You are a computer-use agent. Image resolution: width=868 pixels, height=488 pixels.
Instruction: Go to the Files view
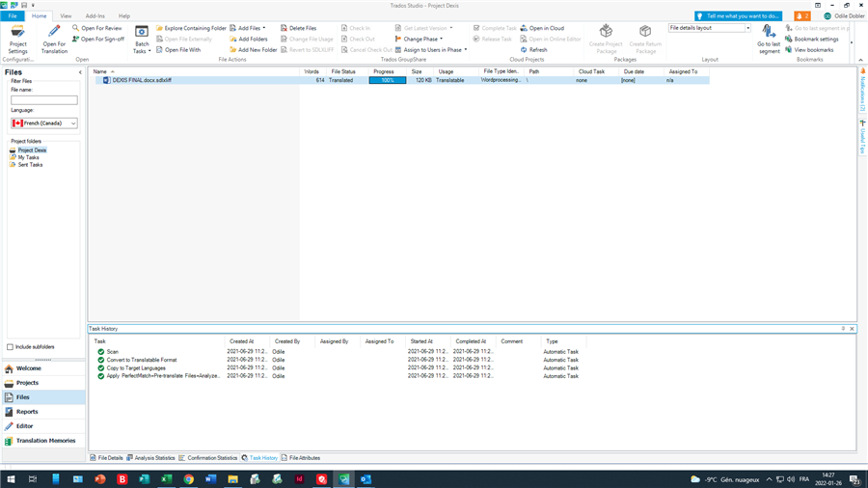pyautogui.click(x=43, y=396)
